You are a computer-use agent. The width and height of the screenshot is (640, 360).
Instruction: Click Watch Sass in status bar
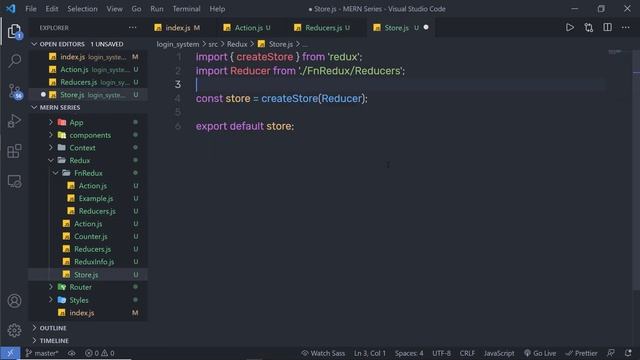(x=323, y=353)
